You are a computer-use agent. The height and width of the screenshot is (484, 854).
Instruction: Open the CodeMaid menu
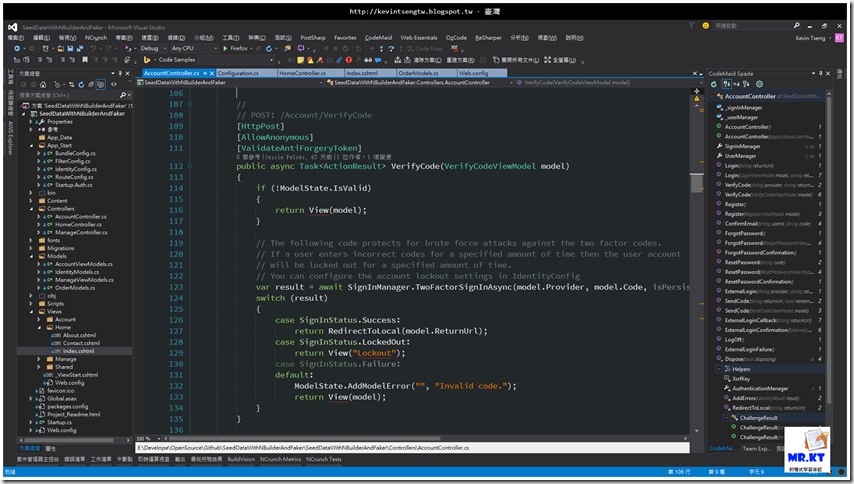378,38
